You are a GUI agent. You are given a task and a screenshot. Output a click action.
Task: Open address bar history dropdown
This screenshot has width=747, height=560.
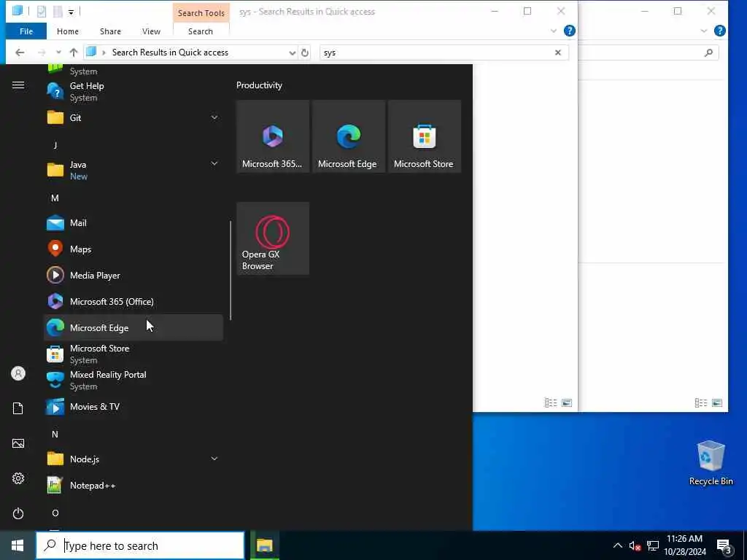pos(292,52)
